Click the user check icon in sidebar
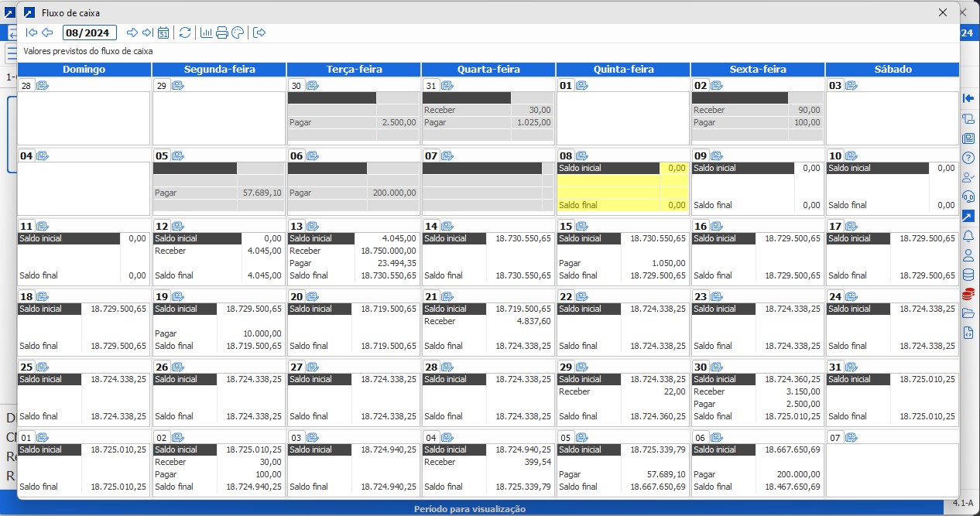This screenshot has height=516, width=980. click(968, 177)
